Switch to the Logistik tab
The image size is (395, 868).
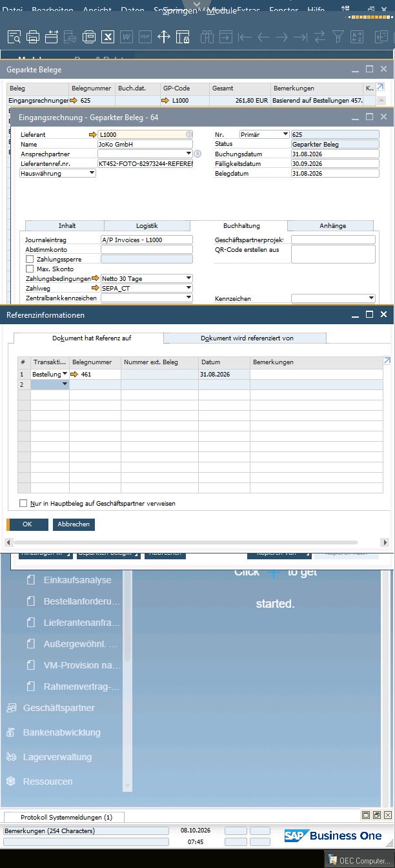click(147, 225)
